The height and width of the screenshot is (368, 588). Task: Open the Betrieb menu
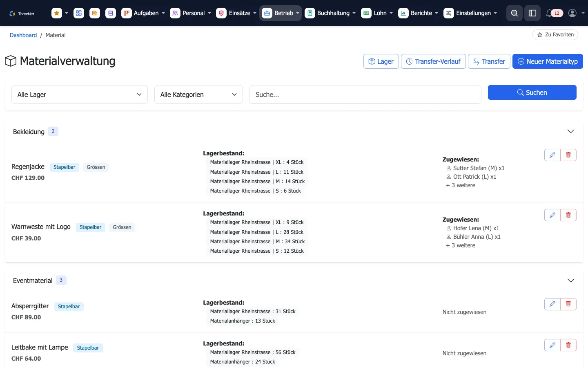pos(281,13)
